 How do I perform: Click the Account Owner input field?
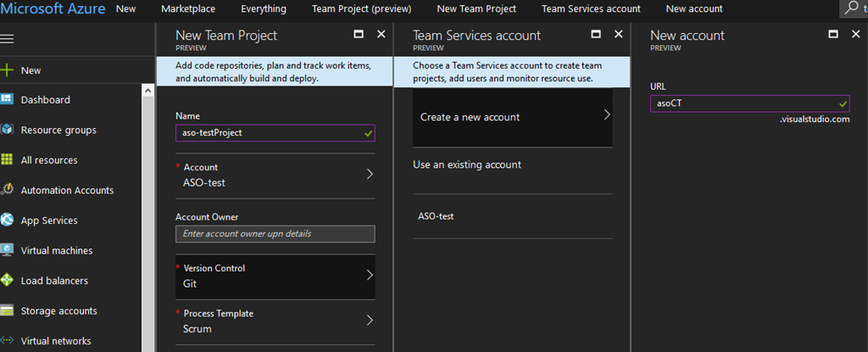275,234
